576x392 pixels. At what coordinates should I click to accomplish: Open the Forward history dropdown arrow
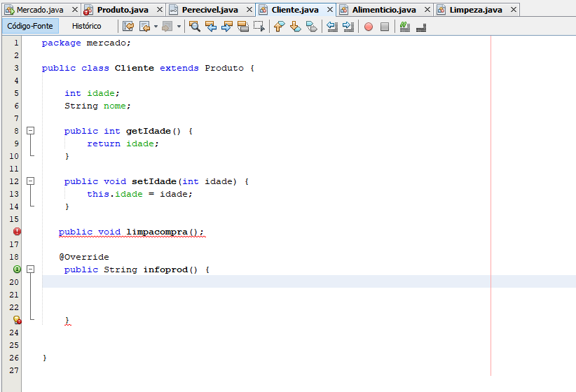179,27
